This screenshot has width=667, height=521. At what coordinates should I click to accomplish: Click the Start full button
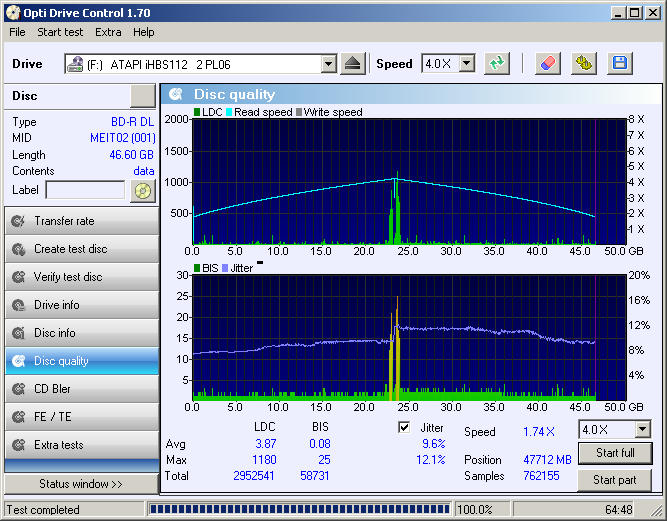point(615,453)
